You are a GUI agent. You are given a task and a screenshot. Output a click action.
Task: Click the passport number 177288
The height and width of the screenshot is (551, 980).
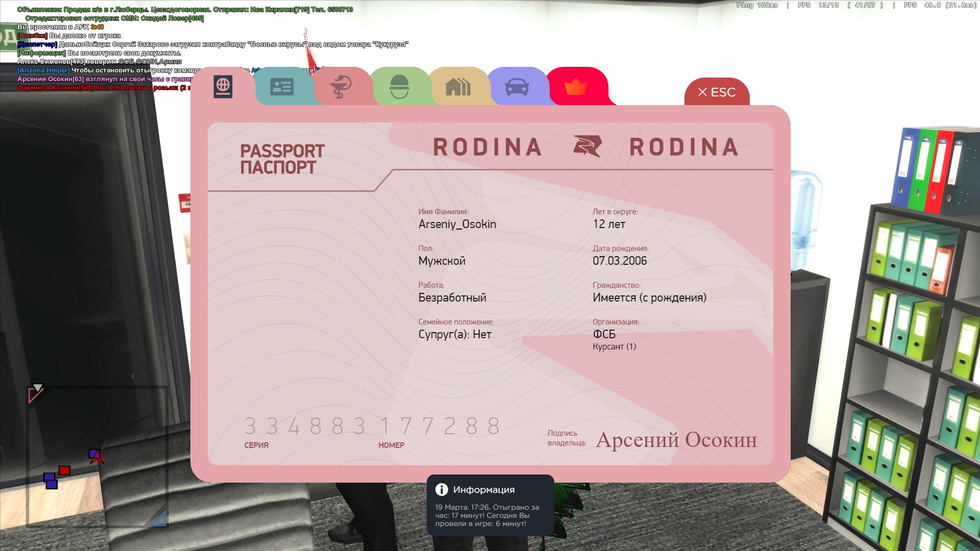pos(440,426)
